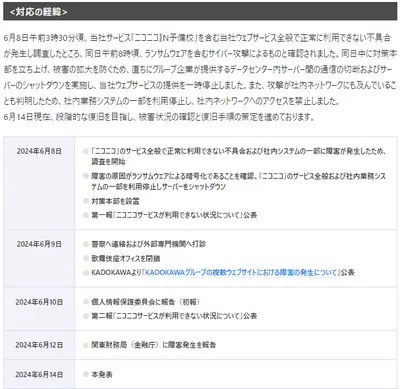This screenshot has height=389, width=400.
Task: Click the bullet beside 第二報 announcement entry
Action: tap(86, 316)
